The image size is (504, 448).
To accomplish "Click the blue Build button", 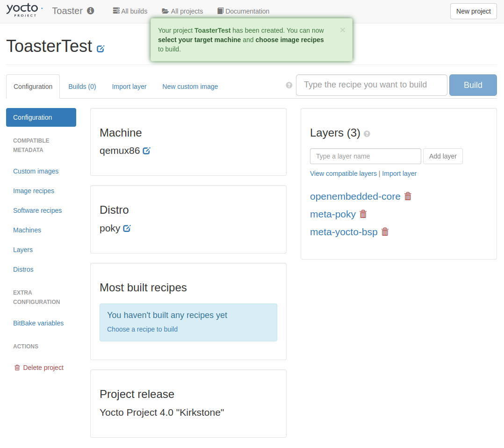I will pos(473,85).
